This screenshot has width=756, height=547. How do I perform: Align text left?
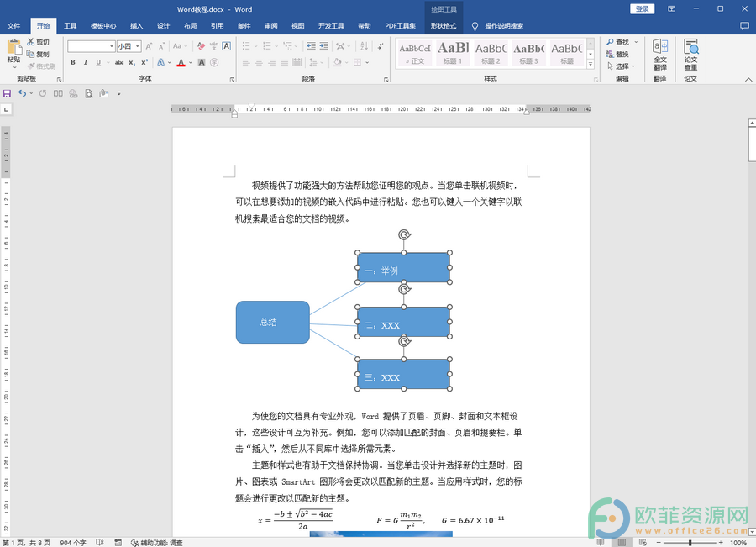coord(246,62)
